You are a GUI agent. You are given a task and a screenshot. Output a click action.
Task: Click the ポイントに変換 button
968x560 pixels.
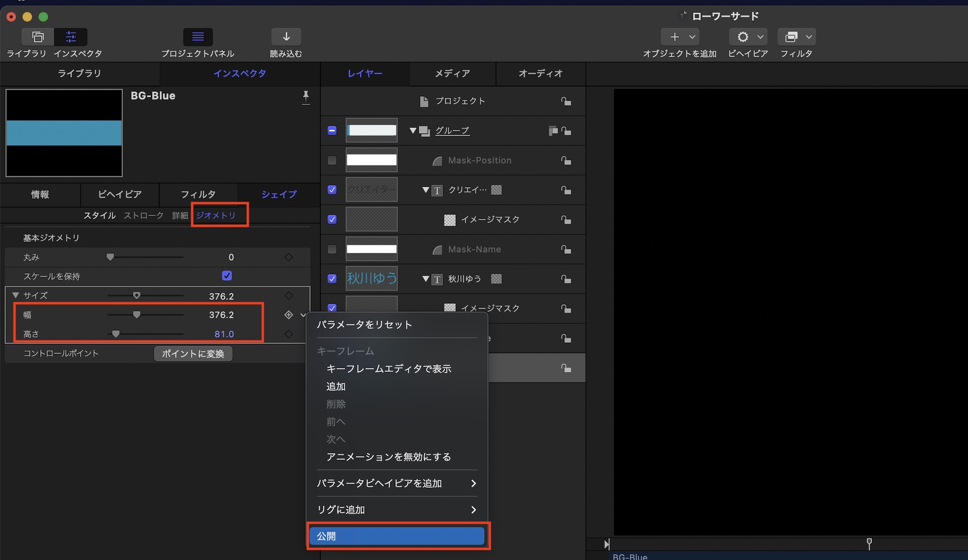click(193, 354)
